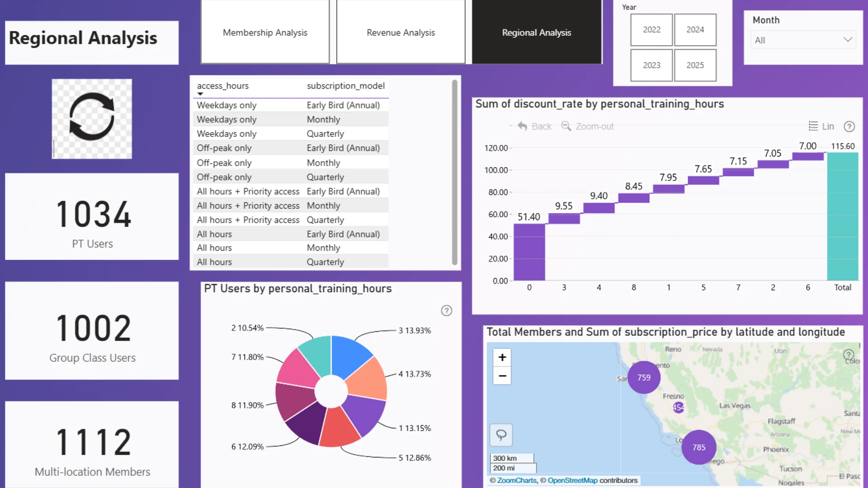
Task: Zoom in on the map
Action: [x=502, y=357]
